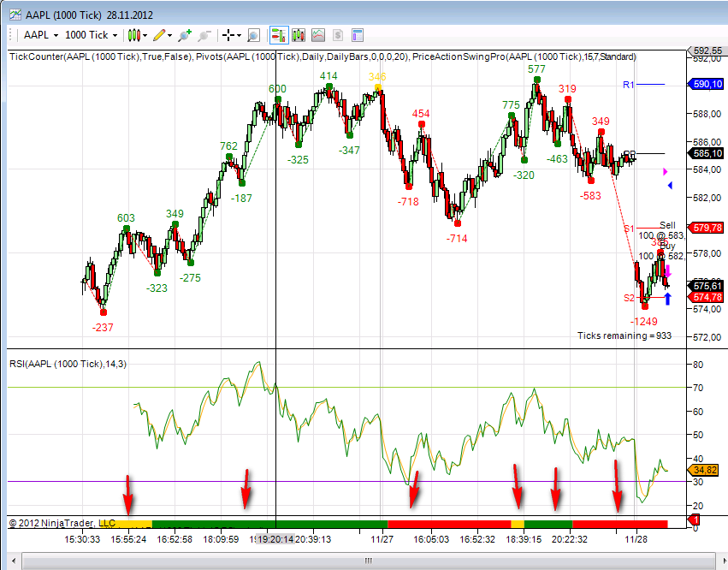
Task: Click the blue up arrow execution marker
Action: click(x=667, y=298)
